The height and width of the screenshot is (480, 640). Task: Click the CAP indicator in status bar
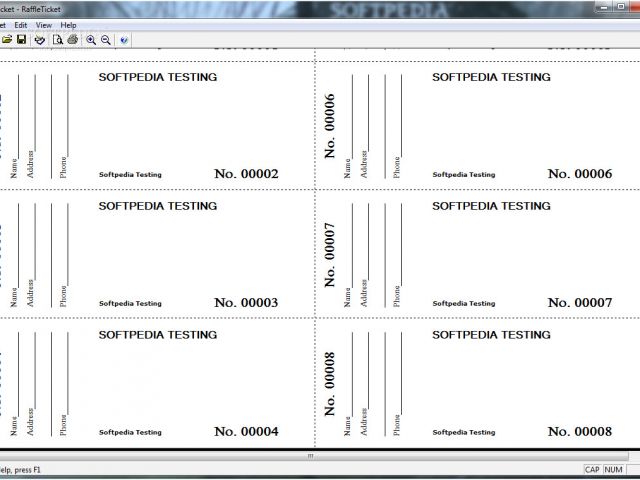click(x=592, y=470)
